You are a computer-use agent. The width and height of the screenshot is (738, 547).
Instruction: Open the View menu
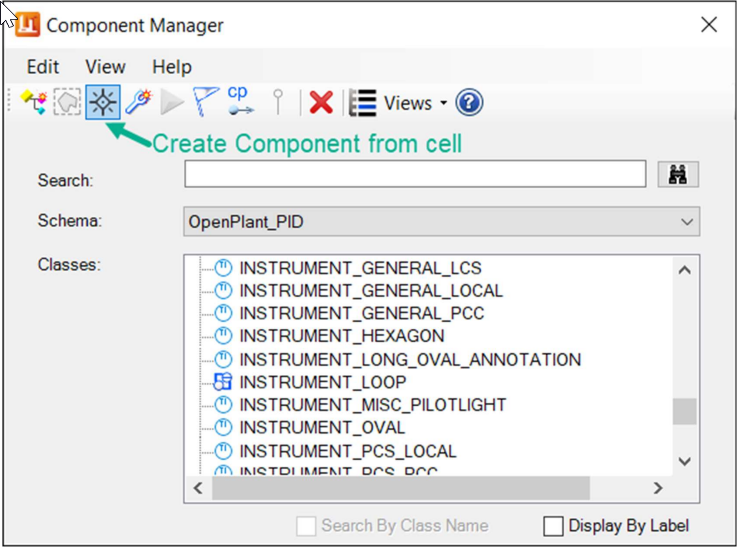coord(105,67)
